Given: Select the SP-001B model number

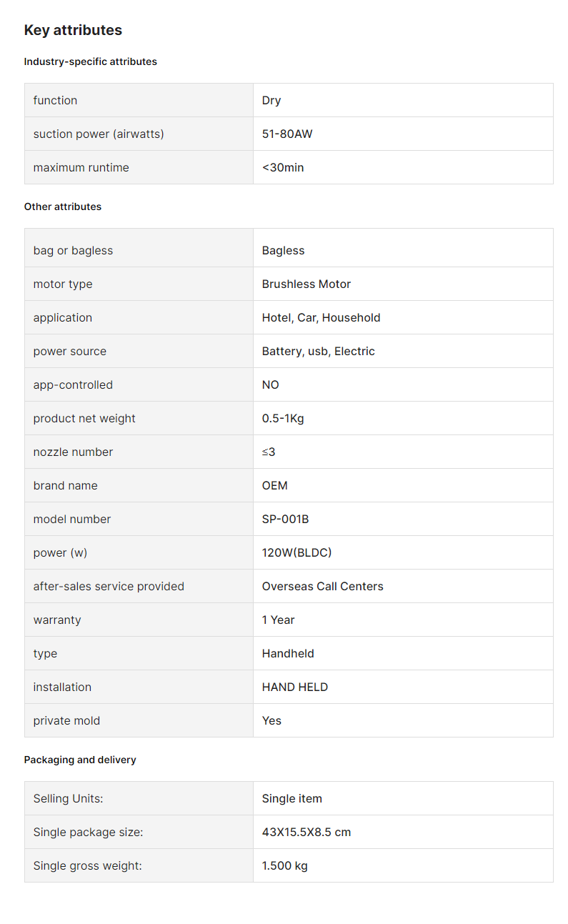Looking at the screenshot, I should pyautogui.click(x=286, y=519).
